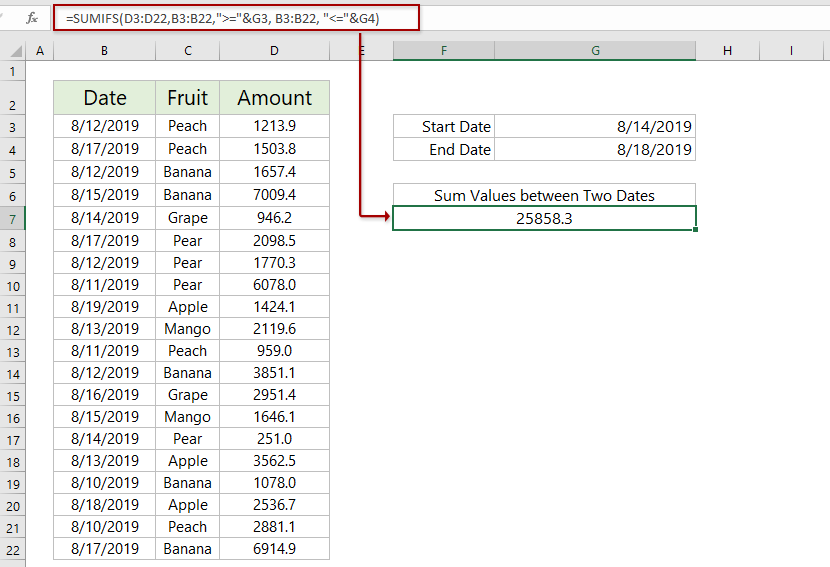
Task: Select the Grape cell in row 7
Action: point(188,218)
